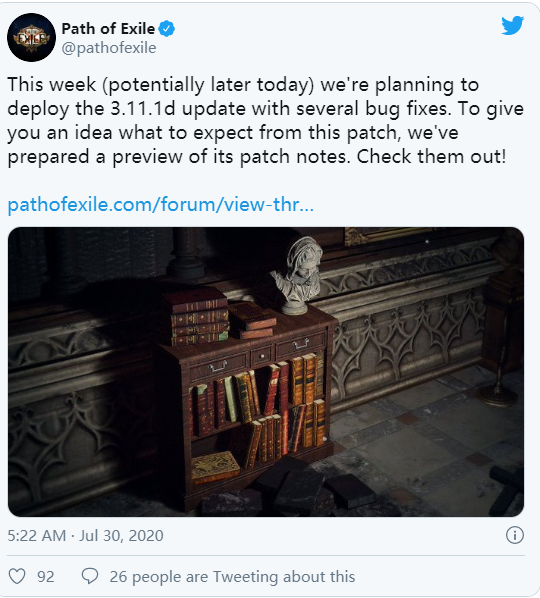This screenshot has width=540, height=598.
Task: Click the 'Check them out!' sentence
Action: [431, 156]
